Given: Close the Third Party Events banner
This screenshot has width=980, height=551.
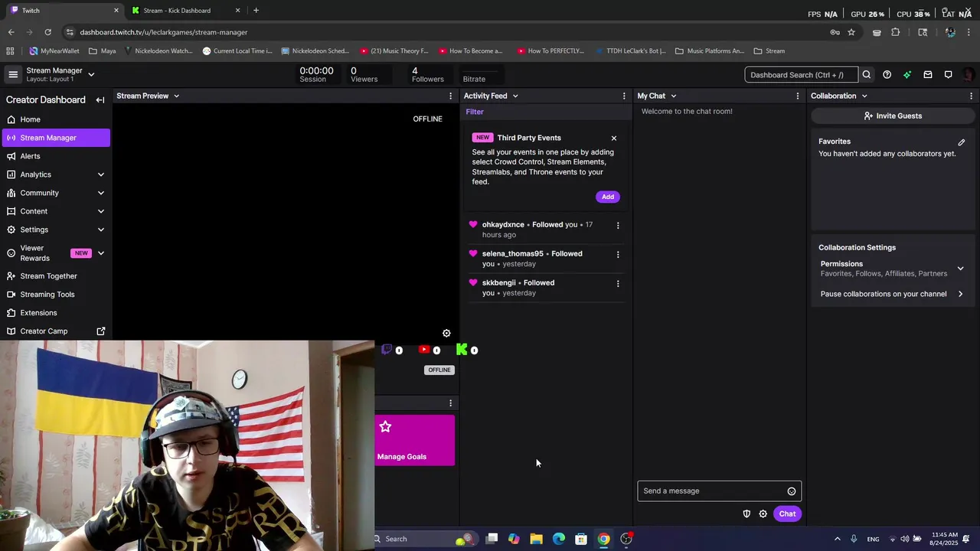Looking at the screenshot, I should coord(614,138).
